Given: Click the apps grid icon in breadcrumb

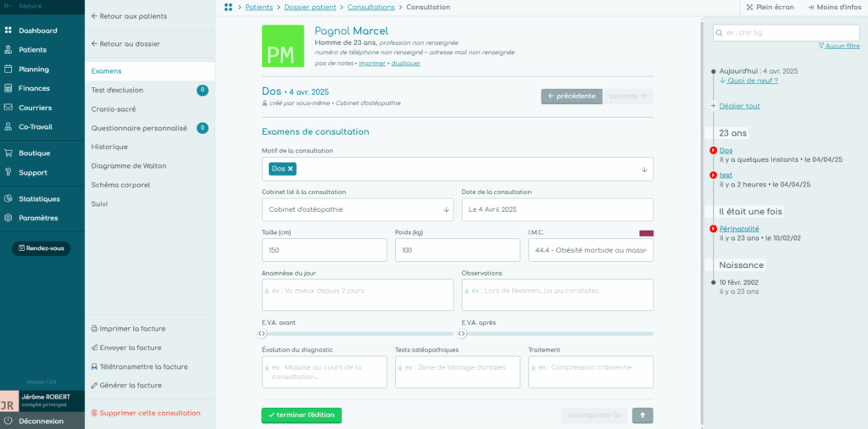Looking at the screenshot, I should [228, 8].
